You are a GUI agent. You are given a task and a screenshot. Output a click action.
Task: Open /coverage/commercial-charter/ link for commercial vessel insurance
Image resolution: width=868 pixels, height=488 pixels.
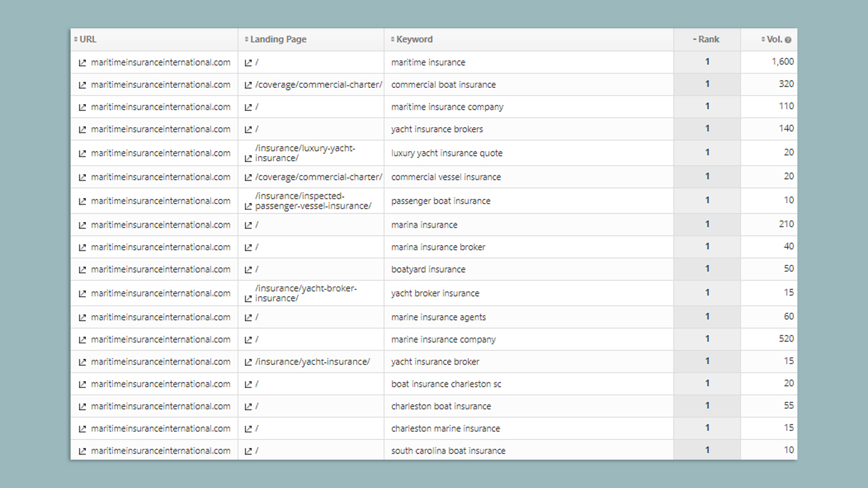point(319,177)
